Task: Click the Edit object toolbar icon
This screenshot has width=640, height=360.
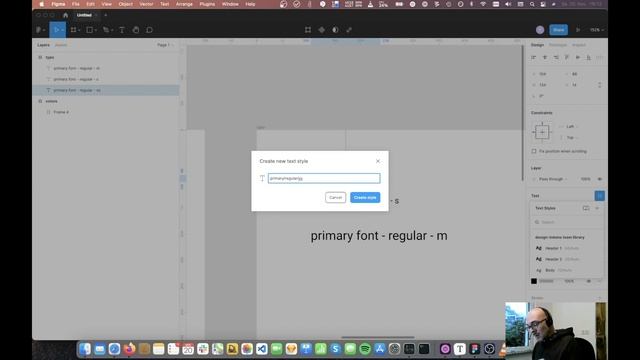Action: [x=308, y=30]
